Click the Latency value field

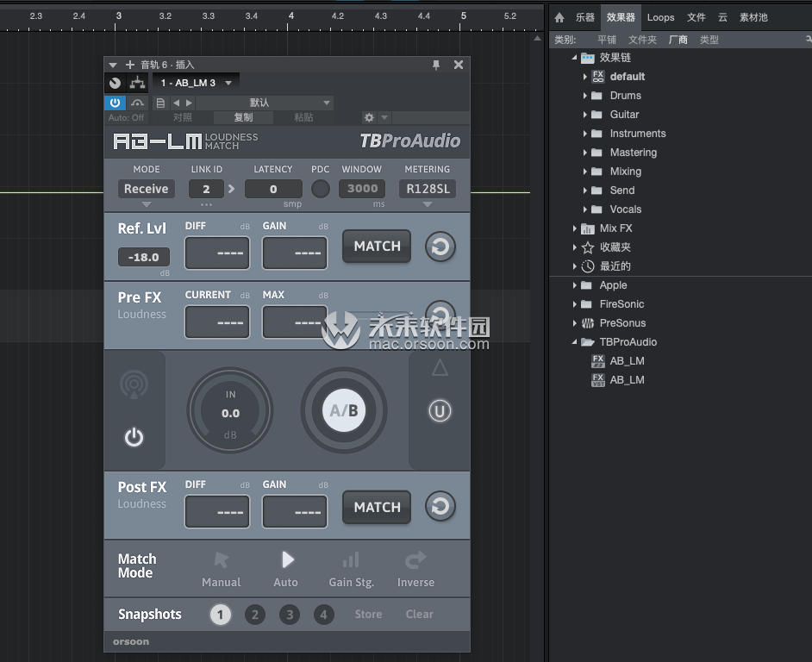(x=273, y=189)
